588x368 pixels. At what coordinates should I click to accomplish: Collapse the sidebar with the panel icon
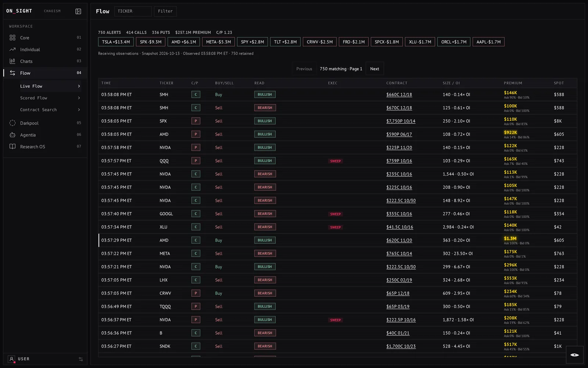(78, 11)
